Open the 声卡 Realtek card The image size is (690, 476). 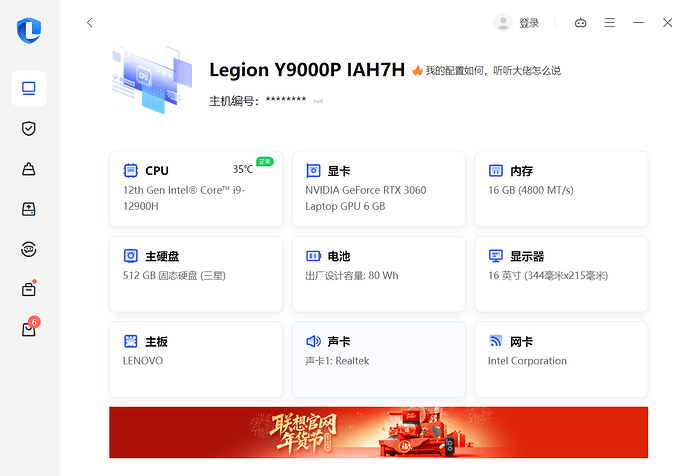tap(379, 359)
